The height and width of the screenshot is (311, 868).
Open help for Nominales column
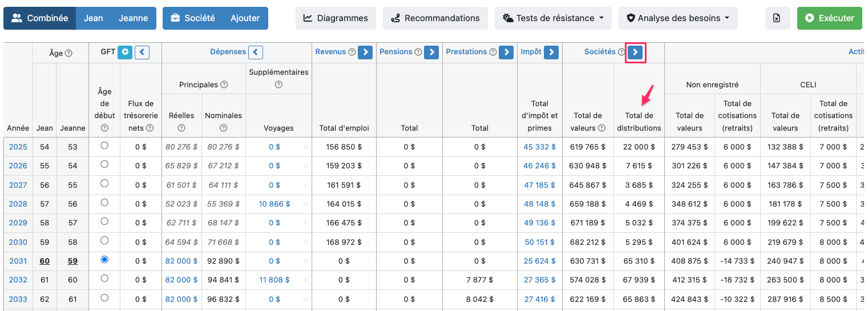223,128
